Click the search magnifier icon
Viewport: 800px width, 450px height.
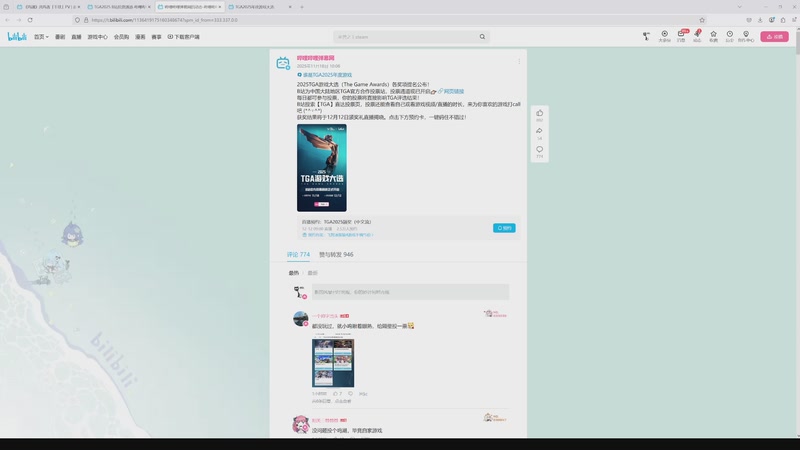(x=482, y=37)
